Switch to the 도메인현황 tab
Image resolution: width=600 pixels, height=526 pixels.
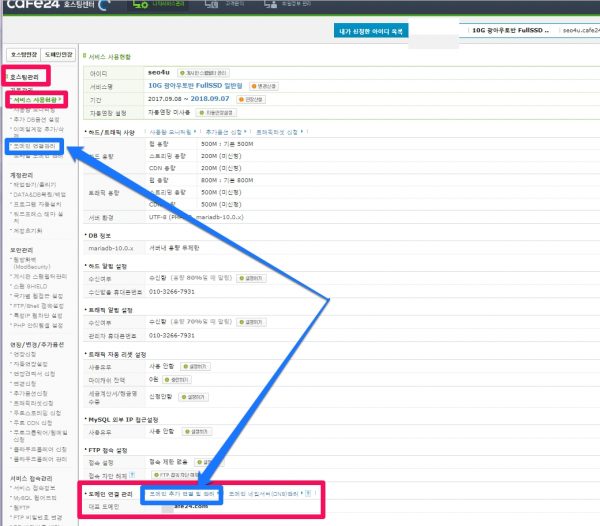click(57, 53)
